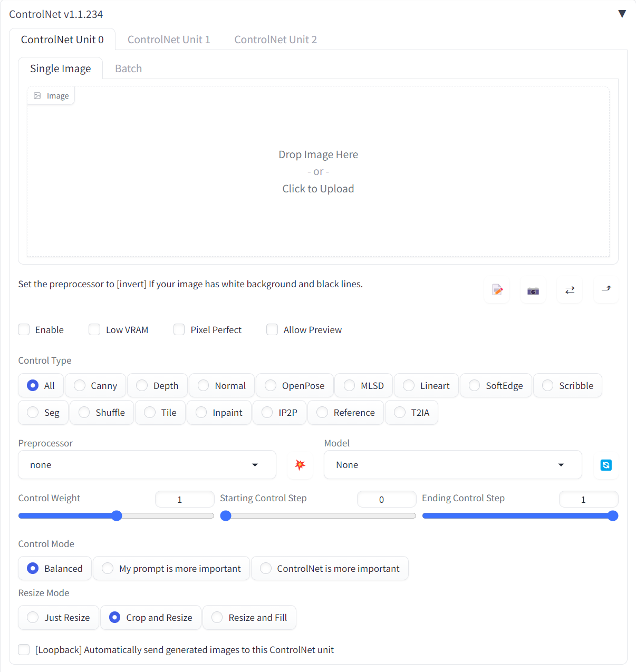Enable the Loopback checkbox
This screenshot has height=672, width=636.
coord(24,649)
